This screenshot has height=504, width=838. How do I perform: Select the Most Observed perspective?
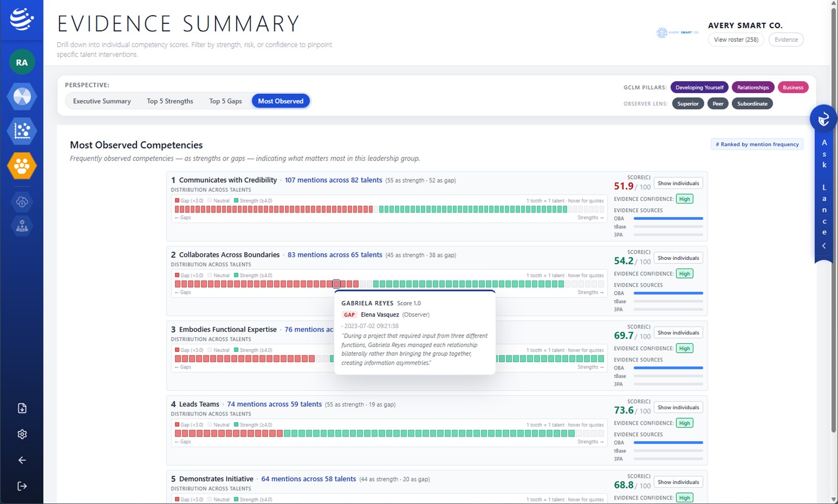tap(281, 101)
